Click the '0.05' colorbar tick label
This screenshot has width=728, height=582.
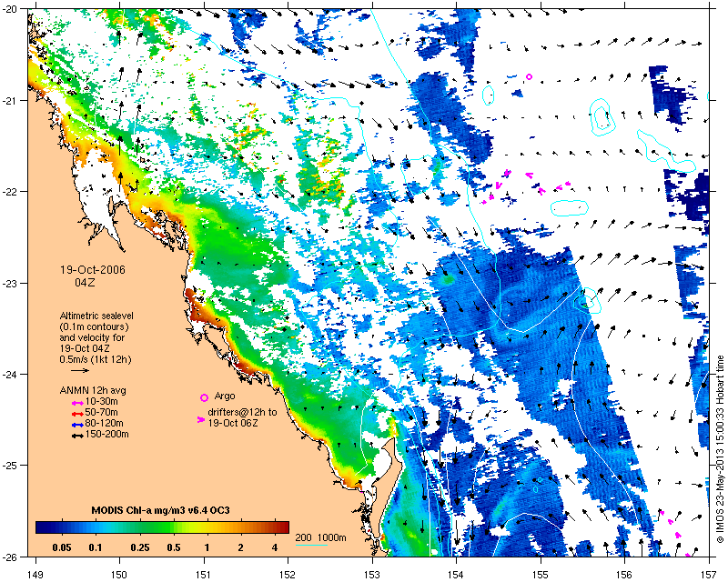62,547
